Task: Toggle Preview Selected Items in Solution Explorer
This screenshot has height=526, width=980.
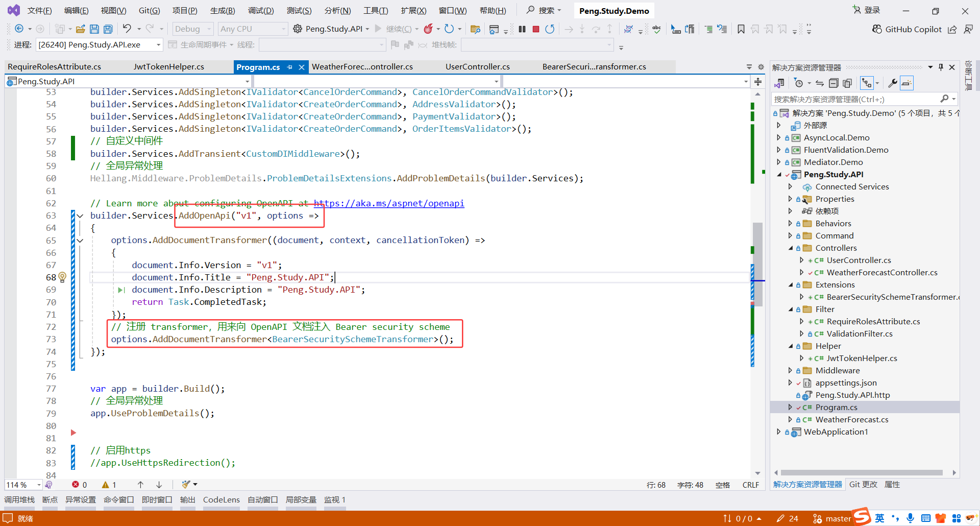Action: click(x=906, y=83)
